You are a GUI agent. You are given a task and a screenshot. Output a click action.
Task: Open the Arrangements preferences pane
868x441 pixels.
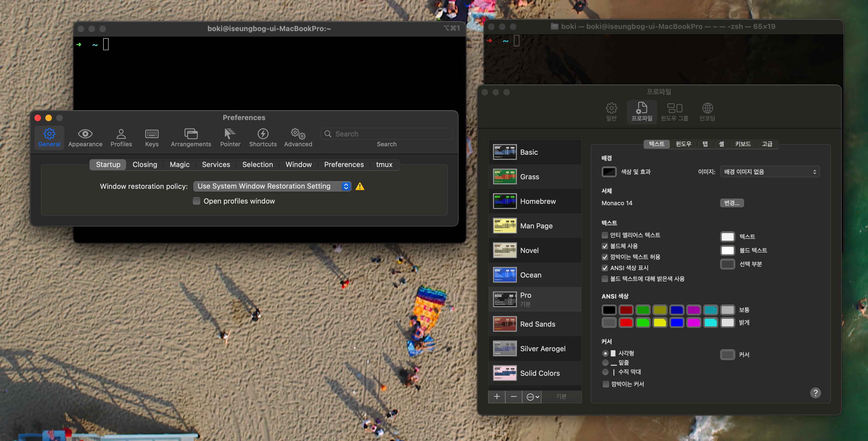point(191,138)
